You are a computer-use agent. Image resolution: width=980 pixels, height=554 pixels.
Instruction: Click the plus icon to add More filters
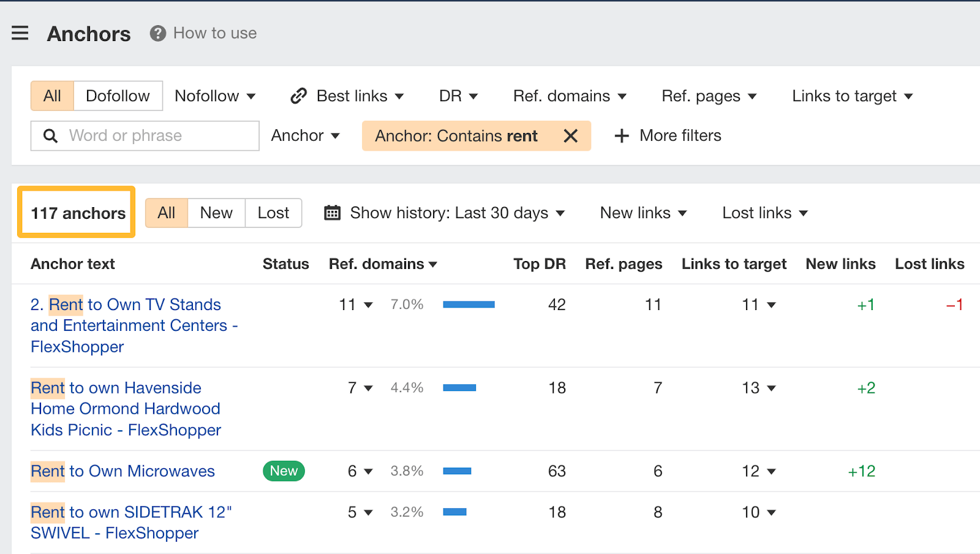[x=621, y=135]
